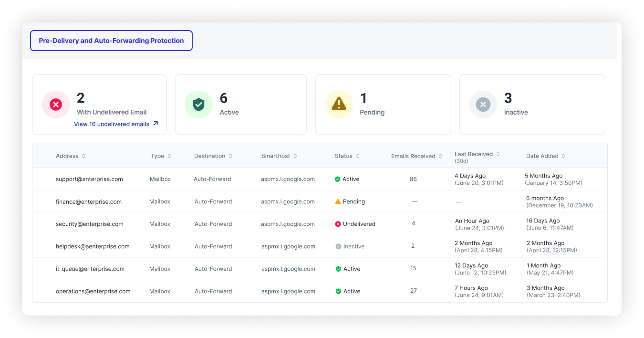
Task: Click Active shield icon in support@enterprise.com row
Action: point(337,179)
